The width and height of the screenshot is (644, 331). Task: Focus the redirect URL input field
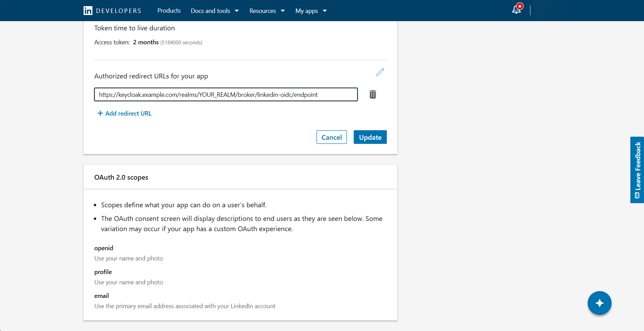(x=226, y=94)
